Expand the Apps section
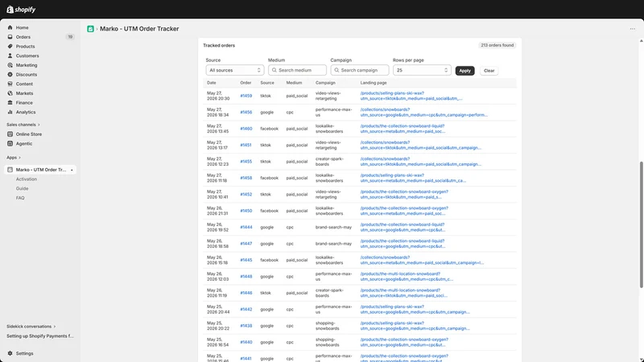This screenshot has width=644, height=362. [14, 158]
